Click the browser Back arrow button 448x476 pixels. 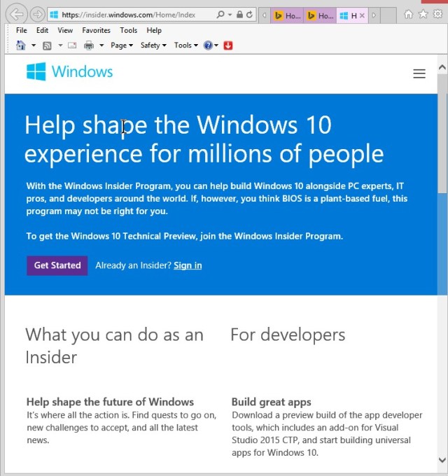click(x=17, y=14)
